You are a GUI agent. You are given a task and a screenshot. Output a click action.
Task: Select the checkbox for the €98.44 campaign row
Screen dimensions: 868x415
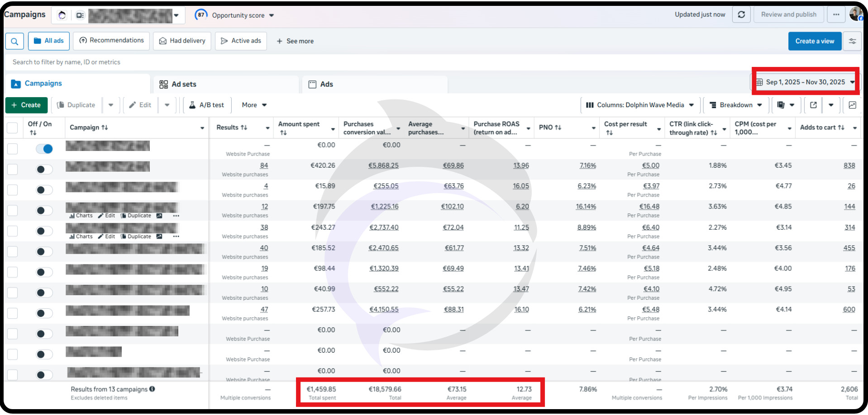12,272
